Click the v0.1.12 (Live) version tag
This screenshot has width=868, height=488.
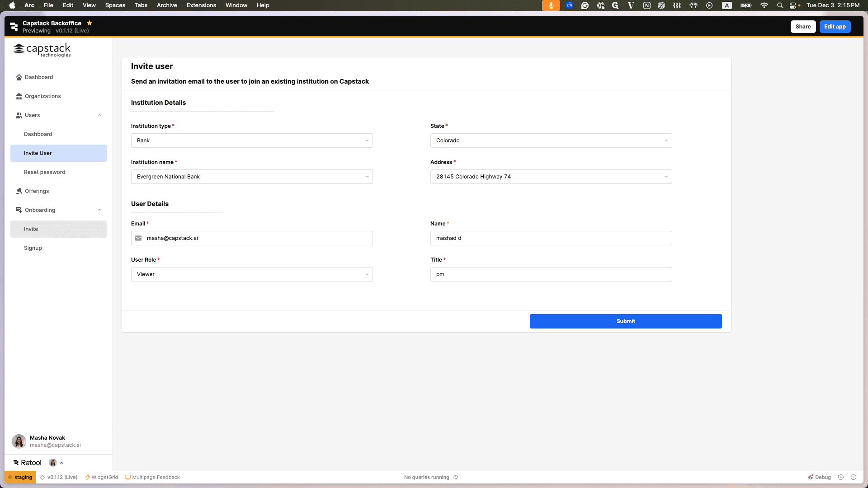coord(58,477)
